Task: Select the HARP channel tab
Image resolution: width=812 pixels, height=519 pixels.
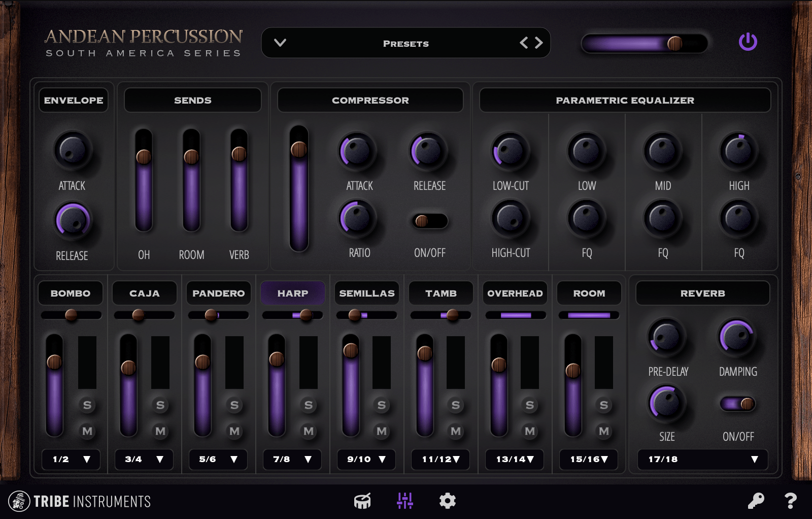Action: coord(292,293)
